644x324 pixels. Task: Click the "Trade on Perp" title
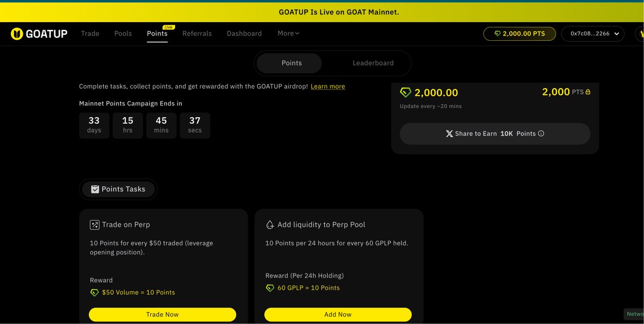[126, 225]
